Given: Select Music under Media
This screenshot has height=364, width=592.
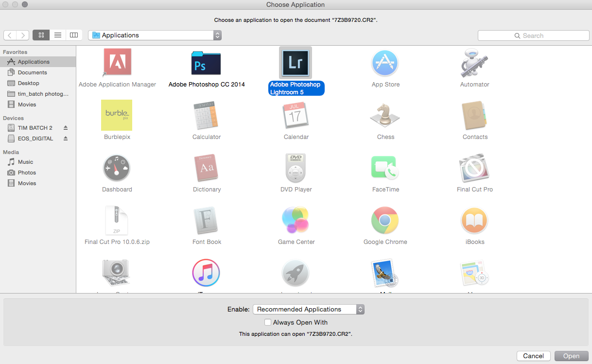Looking at the screenshot, I should click(x=38, y=162).
